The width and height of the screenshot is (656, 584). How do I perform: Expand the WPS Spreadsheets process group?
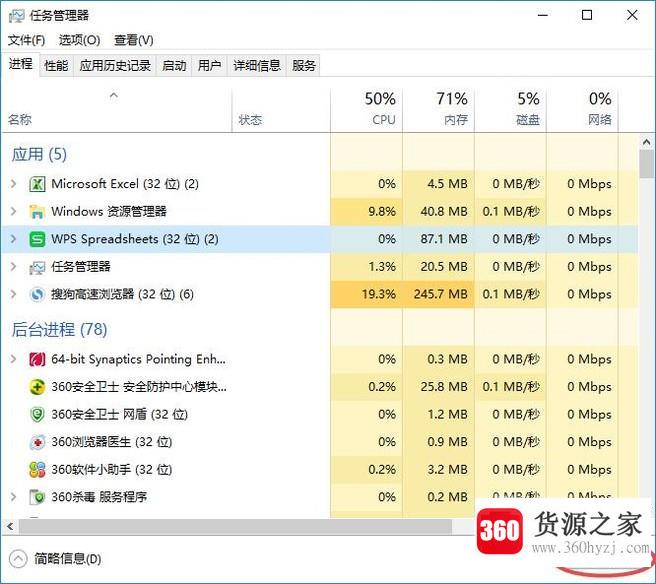click(13, 239)
